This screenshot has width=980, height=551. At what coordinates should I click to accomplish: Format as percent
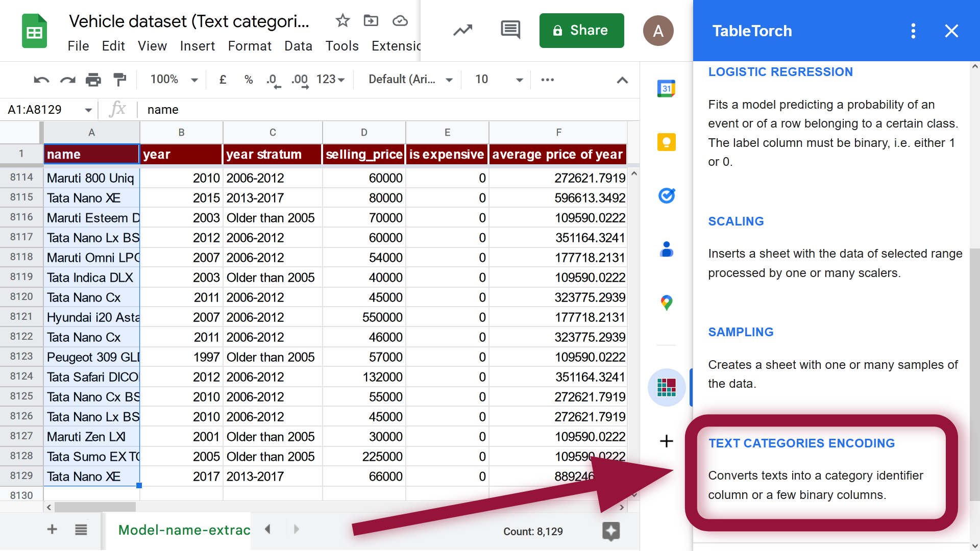[x=249, y=80]
